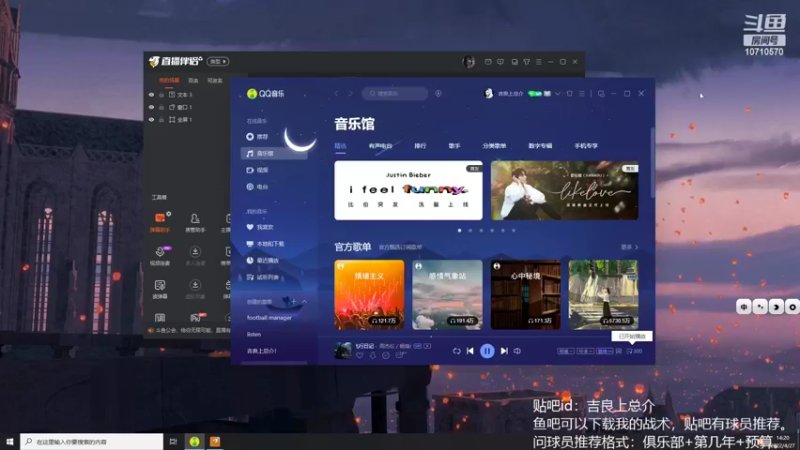Like the current song with heart icon
800x450 pixels.
(360, 356)
